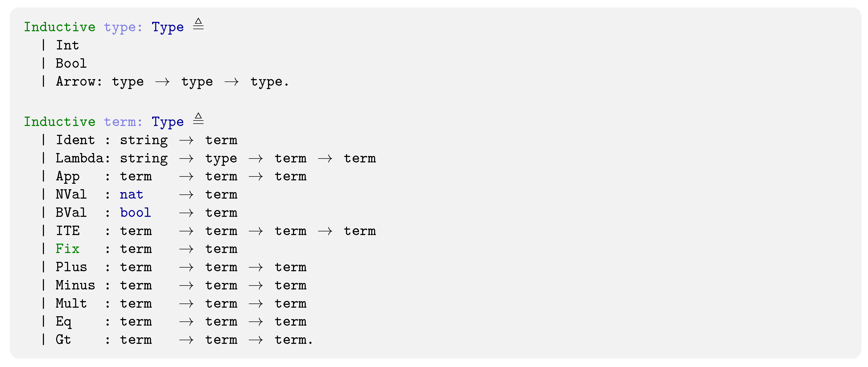The image size is (868, 367).
Task: Select the Eq constructor name
Action: tap(64, 322)
